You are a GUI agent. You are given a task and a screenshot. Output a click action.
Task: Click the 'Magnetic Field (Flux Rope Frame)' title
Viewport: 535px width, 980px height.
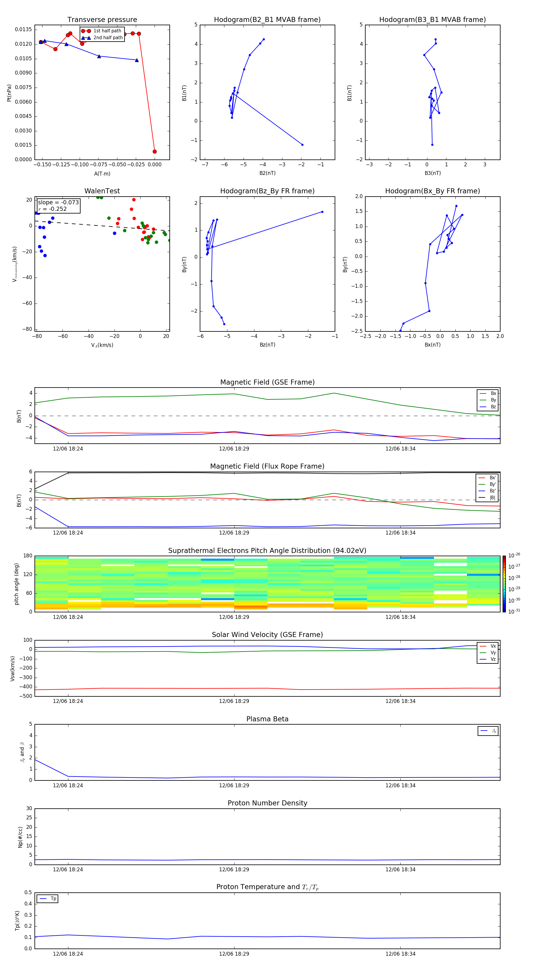[267, 467]
